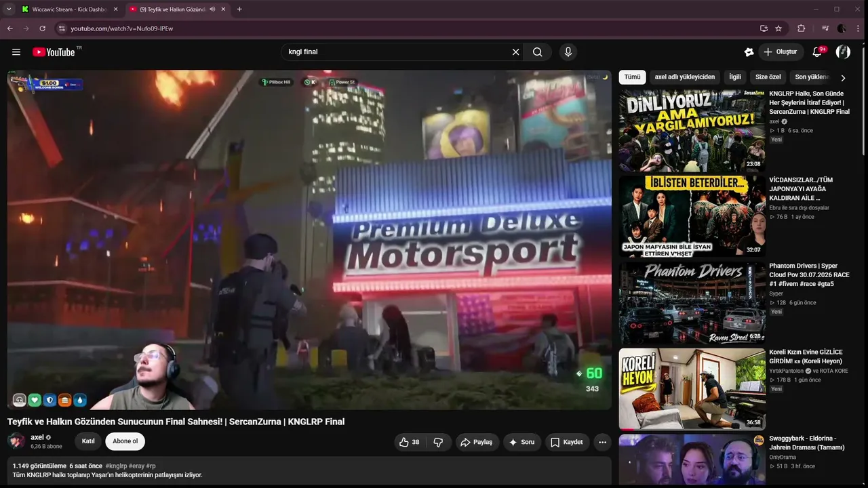Click the install app icon in address bar

click(x=764, y=28)
